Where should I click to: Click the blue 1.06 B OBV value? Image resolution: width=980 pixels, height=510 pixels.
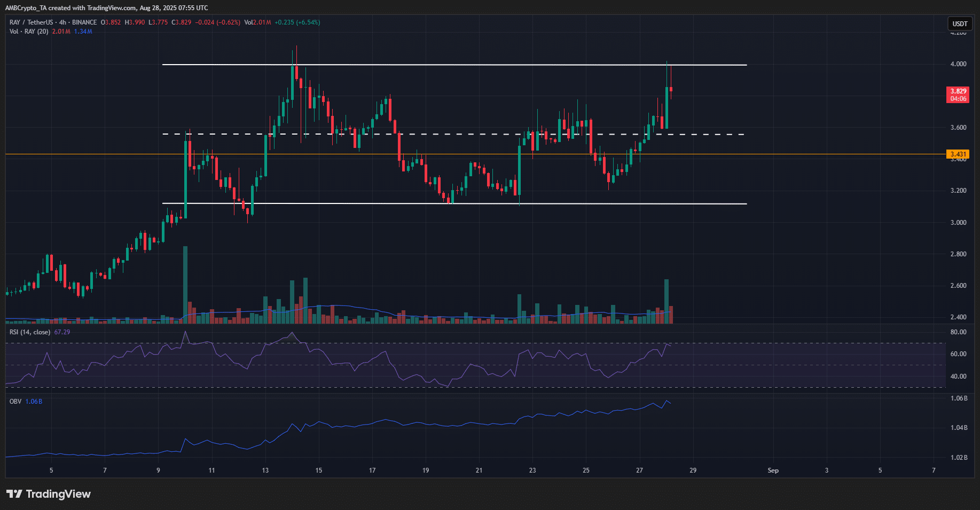pos(34,401)
